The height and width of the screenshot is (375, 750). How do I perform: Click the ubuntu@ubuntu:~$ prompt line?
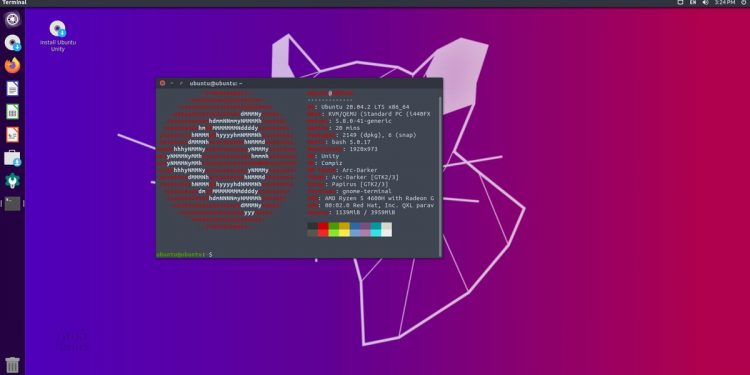pos(185,254)
